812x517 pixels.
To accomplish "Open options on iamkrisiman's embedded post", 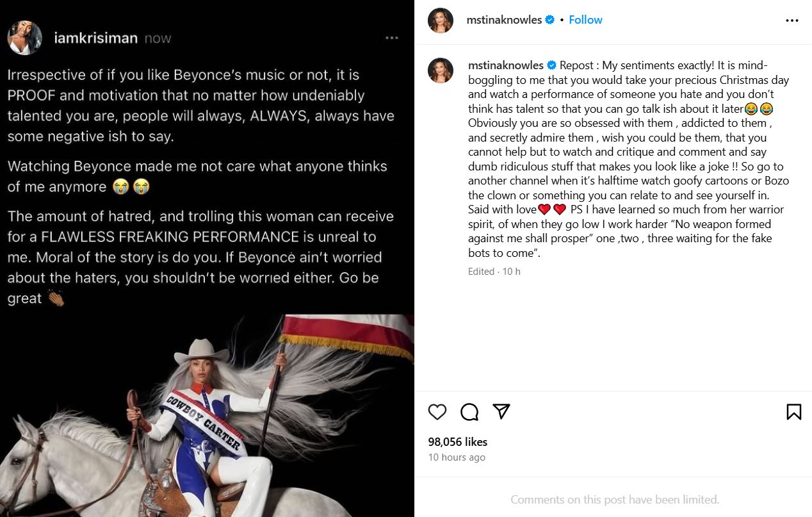I will pyautogui.click(x=392, y=37).
